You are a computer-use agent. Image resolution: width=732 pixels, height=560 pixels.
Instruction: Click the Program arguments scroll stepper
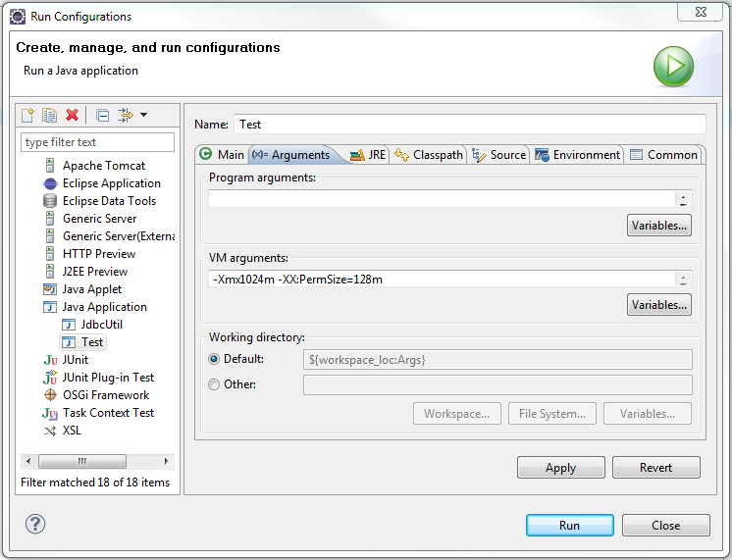(x=683, y=199)
